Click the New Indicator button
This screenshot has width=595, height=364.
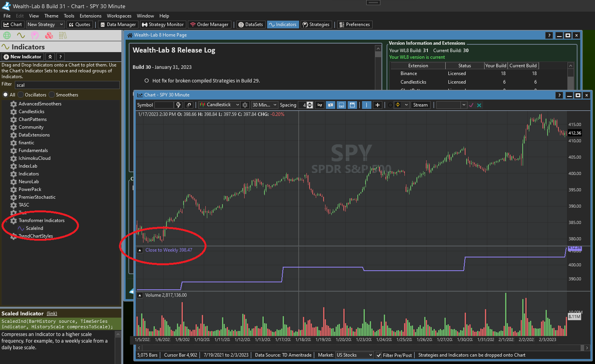pyautogui.click(x=23, y=57)
